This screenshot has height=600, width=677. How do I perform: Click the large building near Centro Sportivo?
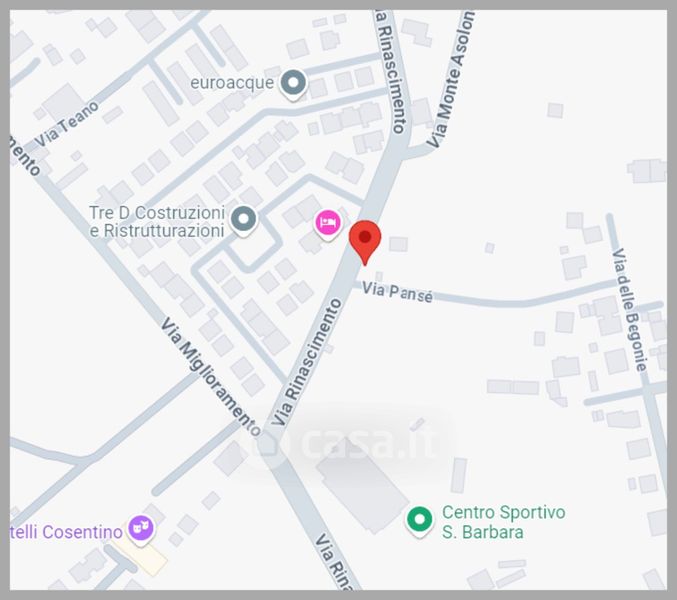pos(363,489)
